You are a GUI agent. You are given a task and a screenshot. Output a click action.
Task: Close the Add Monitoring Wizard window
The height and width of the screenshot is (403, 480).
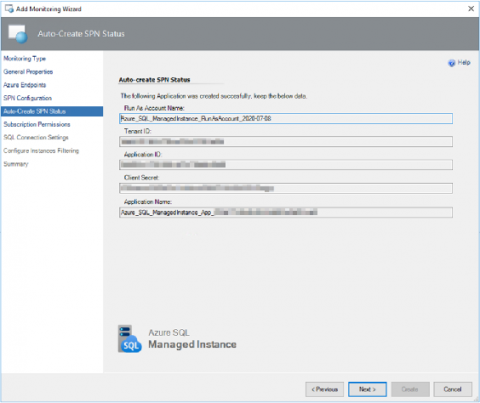pyautogui.click(x=471, y=9)
